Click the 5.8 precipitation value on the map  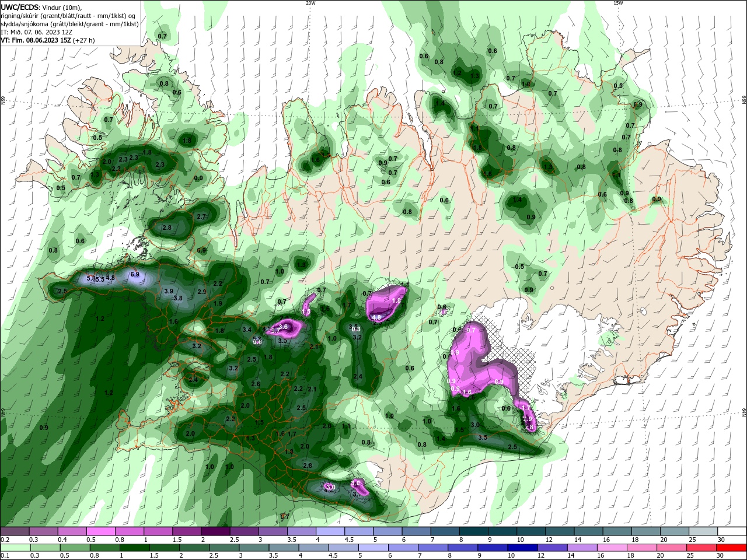tap(90, 279)
